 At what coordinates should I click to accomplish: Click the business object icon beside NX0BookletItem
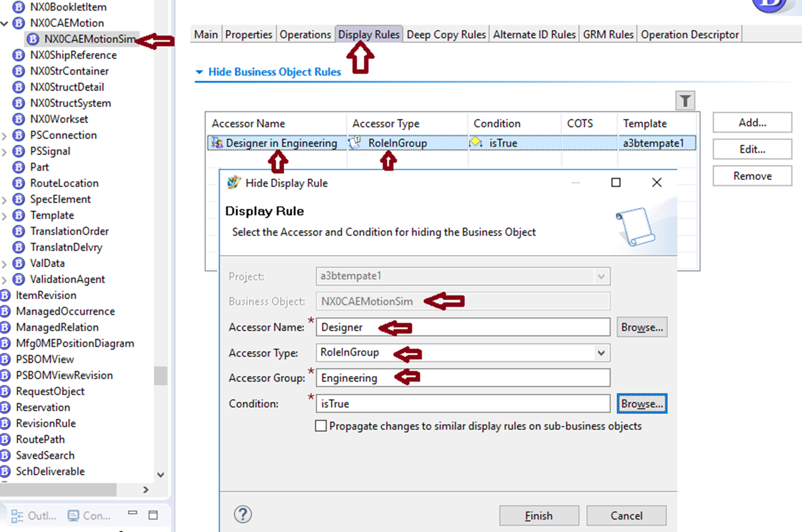19,7
